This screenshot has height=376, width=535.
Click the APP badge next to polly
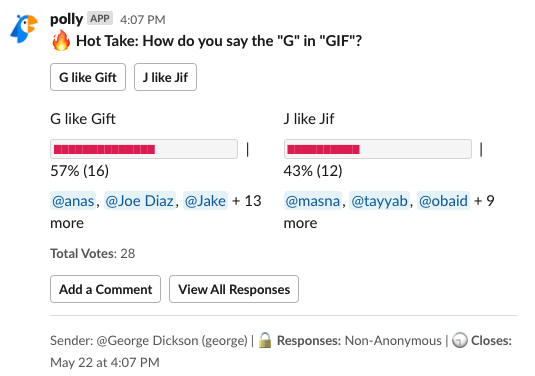[x=100, y=18]
